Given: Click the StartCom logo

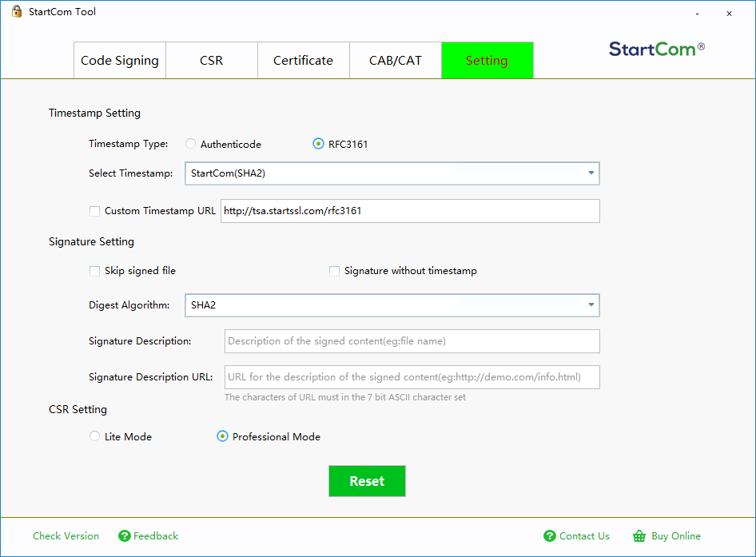Looking at the screenshot, I should point(657,49).
